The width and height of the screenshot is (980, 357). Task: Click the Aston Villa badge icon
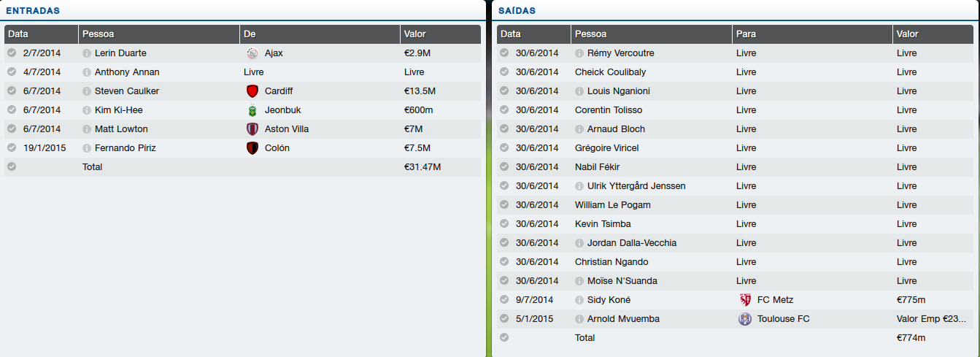click(x=252, y=129)
